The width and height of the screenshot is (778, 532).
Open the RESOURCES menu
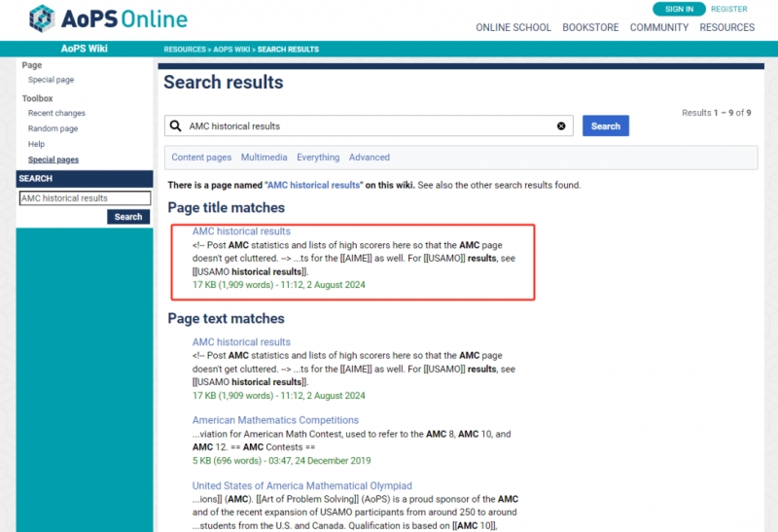(x=726, y=27)
